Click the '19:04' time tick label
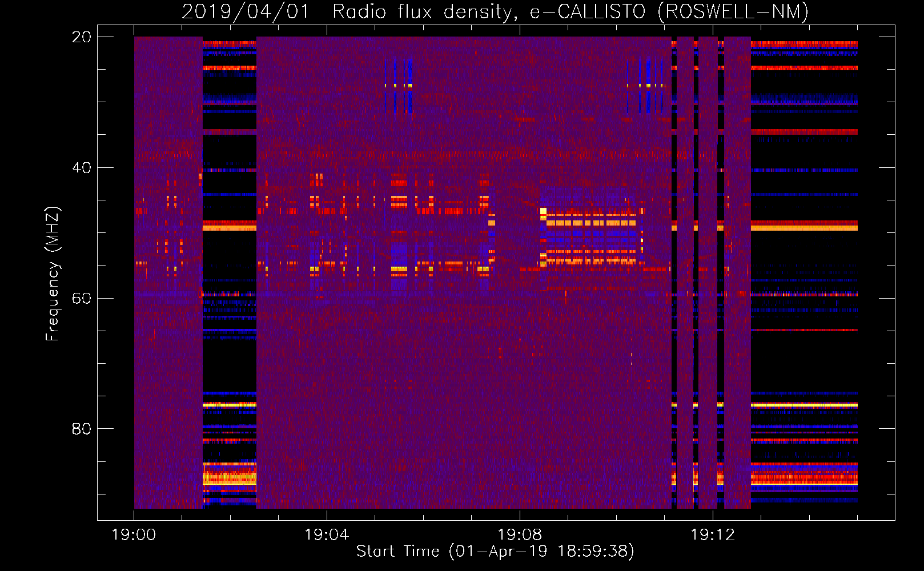The image size is (924, 571). tap(327, 535)
